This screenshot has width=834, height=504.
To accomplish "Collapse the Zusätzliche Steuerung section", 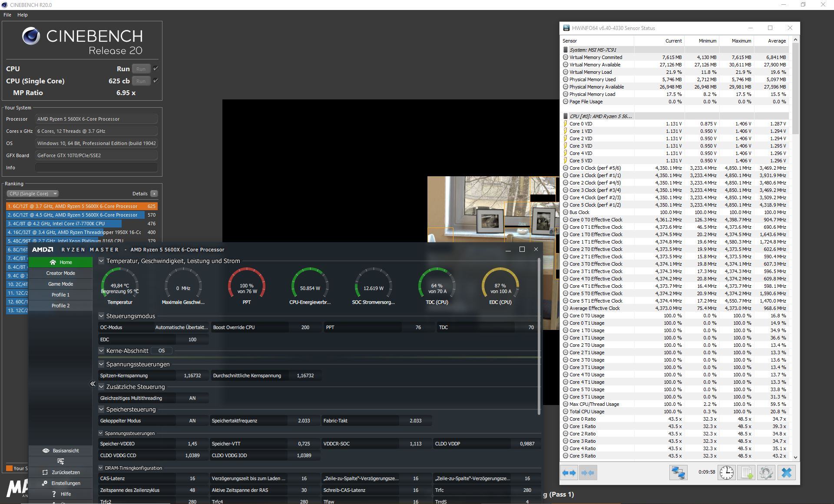I will tap(101, 387).
